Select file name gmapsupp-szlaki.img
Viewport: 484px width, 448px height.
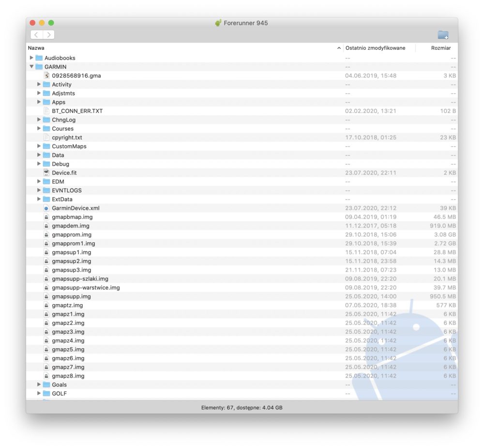tap(80, 278)
